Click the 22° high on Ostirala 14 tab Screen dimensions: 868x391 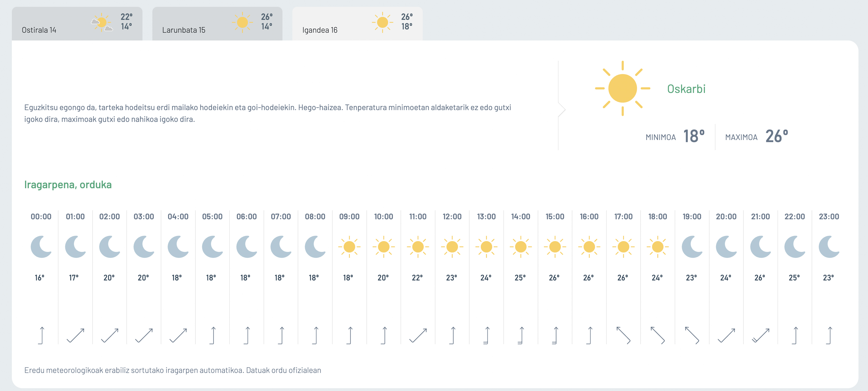(126, 16)
